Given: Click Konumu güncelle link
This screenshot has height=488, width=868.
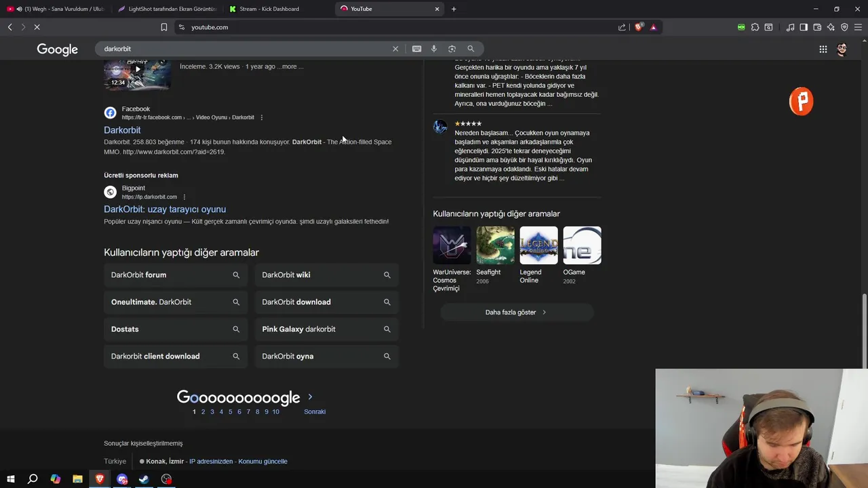Looking at the screenshot, I should [x=262, y=462].
